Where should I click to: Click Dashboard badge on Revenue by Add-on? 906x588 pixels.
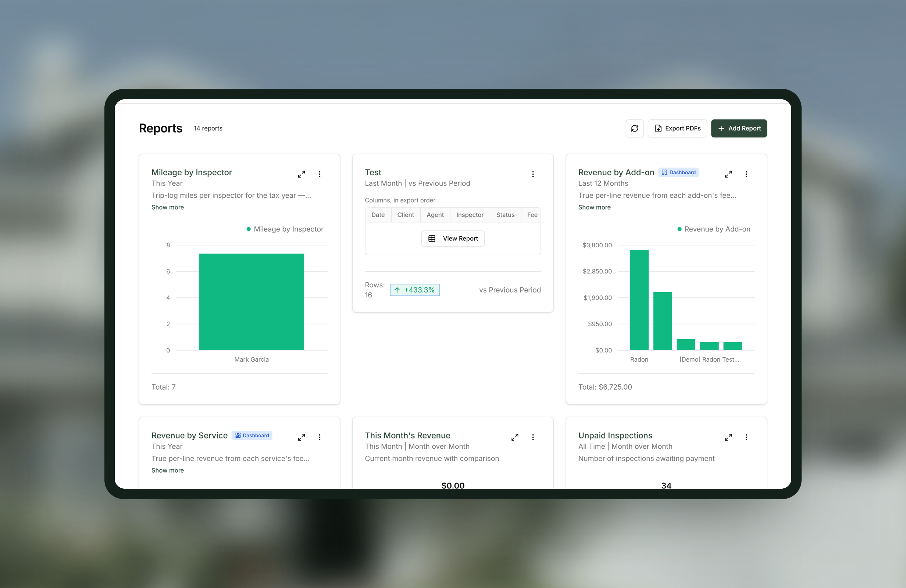coord(678,172)
